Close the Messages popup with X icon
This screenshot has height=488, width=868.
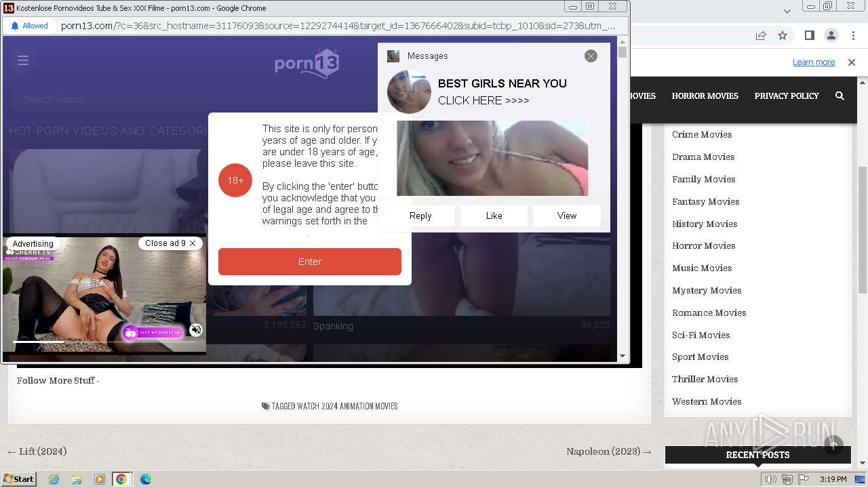coord(591,56)
